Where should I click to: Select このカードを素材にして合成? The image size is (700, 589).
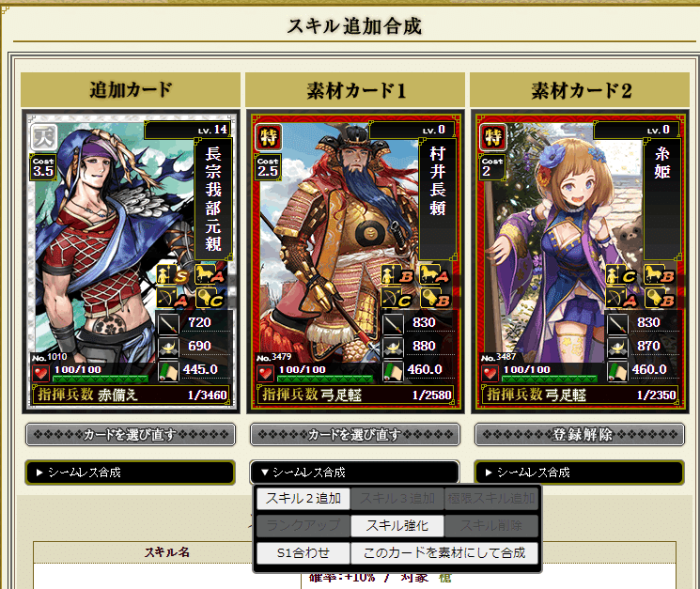coord(444,553)
